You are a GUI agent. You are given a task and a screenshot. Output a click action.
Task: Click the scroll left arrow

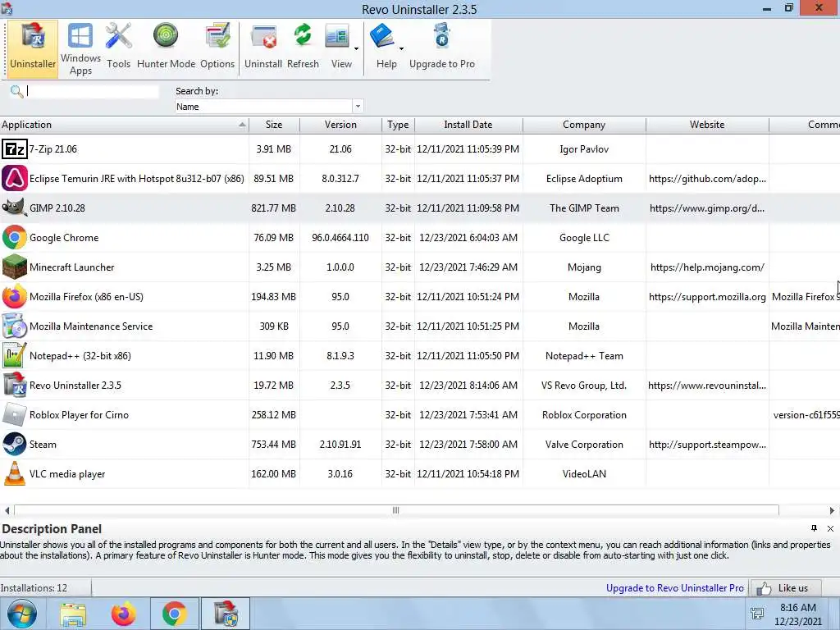7,510
